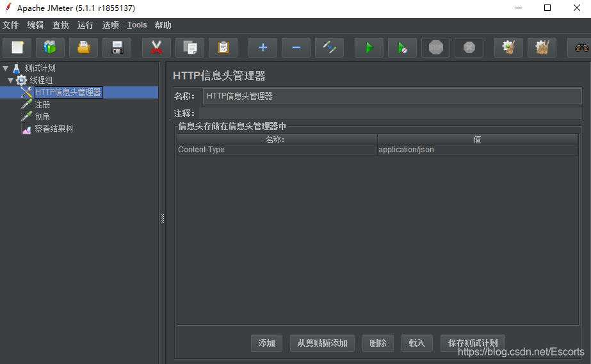Click the Clear results broom icon
This screenshot has height=364, width=591.
click(508, 47)
